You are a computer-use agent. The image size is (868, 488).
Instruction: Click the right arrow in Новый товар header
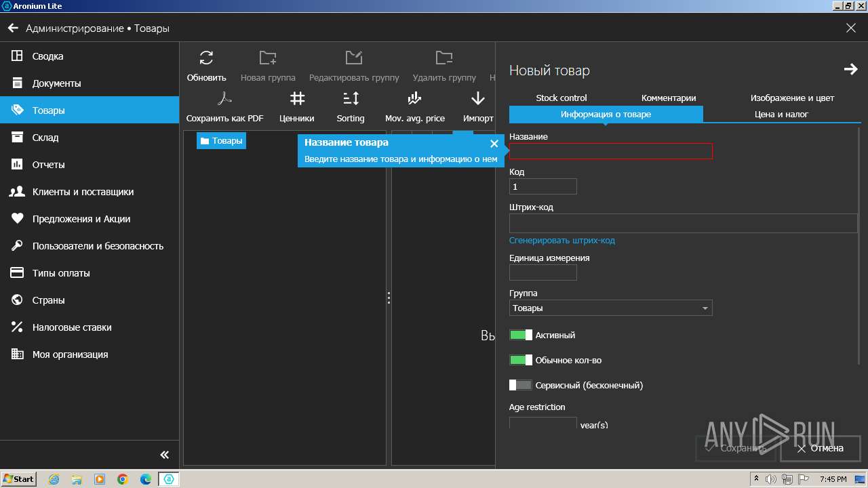click(x=850, y=69)
